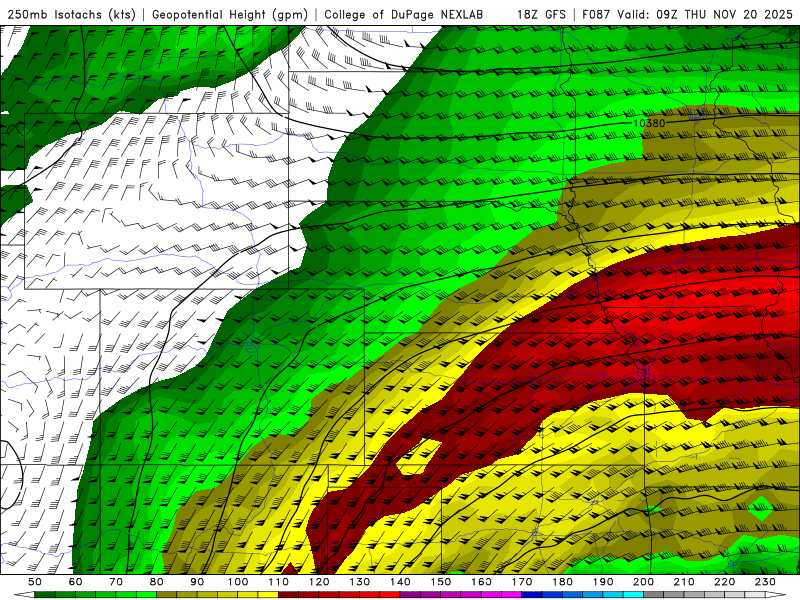Click the dark gray swatch starting at 200 kts
The height and width of the screenshot is (600, 800).
[x=654, y=595]
